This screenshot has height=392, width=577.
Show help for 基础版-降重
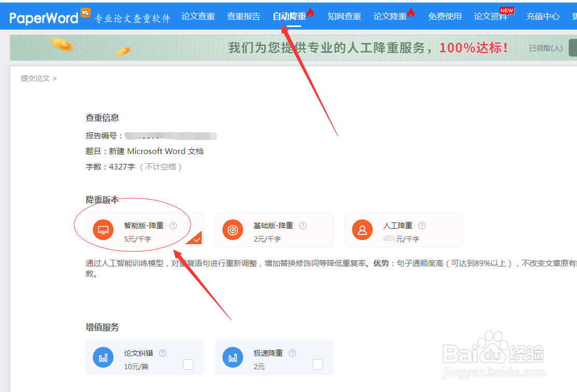[x=302, y=226]
